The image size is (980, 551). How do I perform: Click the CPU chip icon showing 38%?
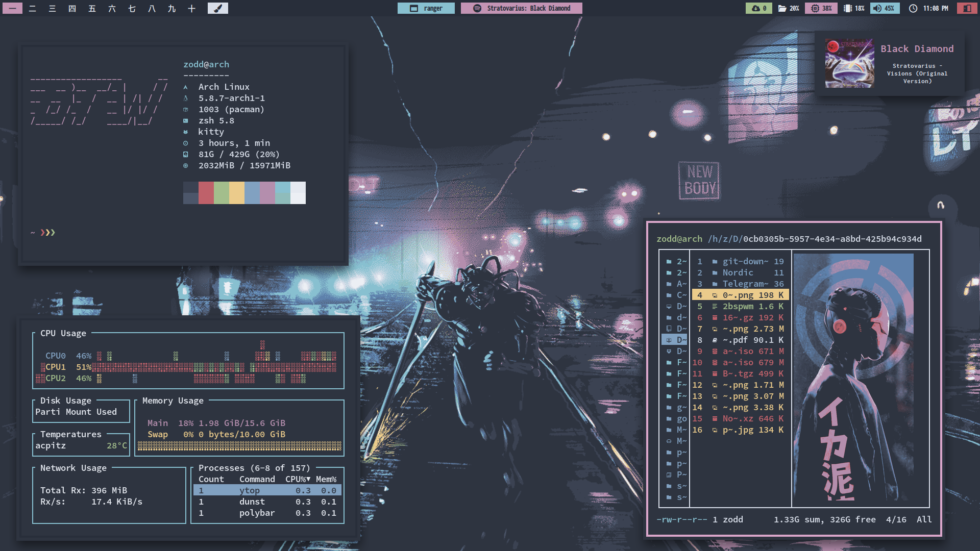[815, 8]
